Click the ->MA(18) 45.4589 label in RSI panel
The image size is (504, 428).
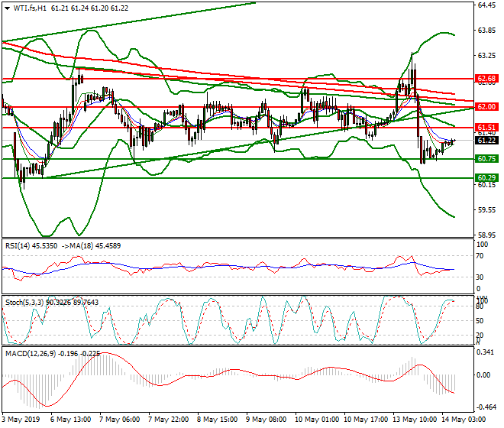click(91, 246)
